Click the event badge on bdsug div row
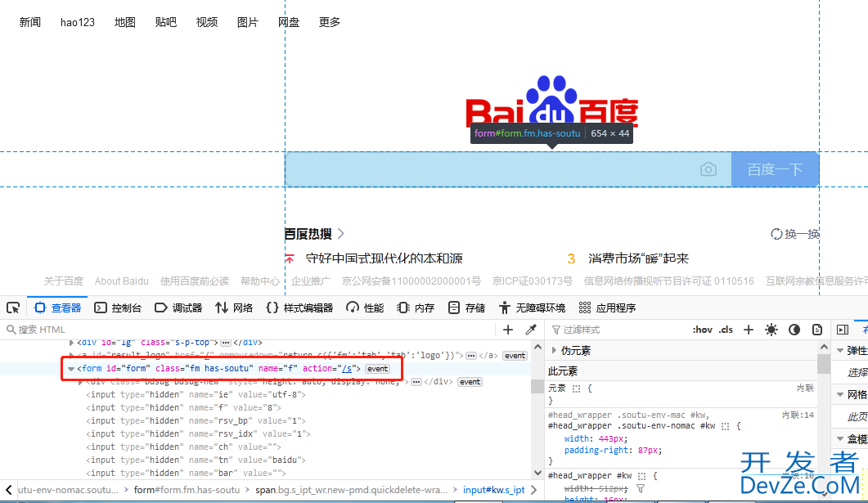Viewport: 868px width, 503px height. tap(470, 382)
